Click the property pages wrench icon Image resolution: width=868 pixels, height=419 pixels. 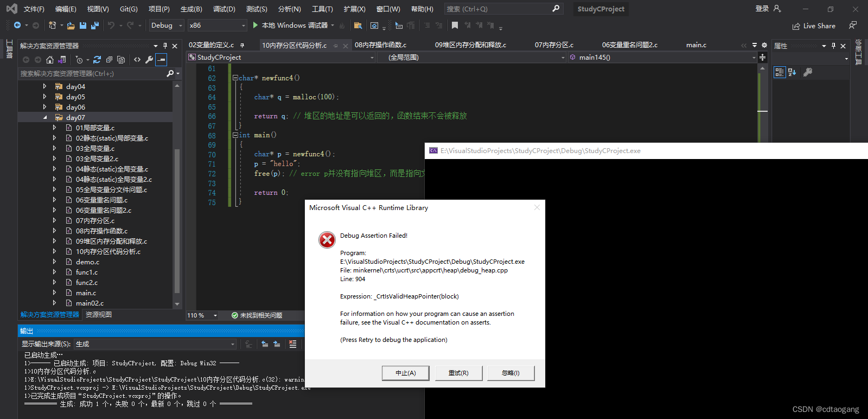[808, 72]
